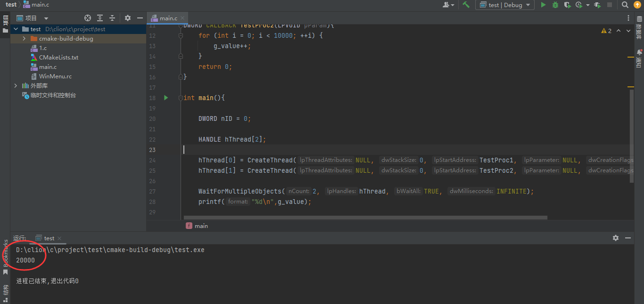Image resolution: width=644 pixels, height=304 pixels.
Task: Open 数据库 tool window on right sidebar
Action: tap(639, 28)
